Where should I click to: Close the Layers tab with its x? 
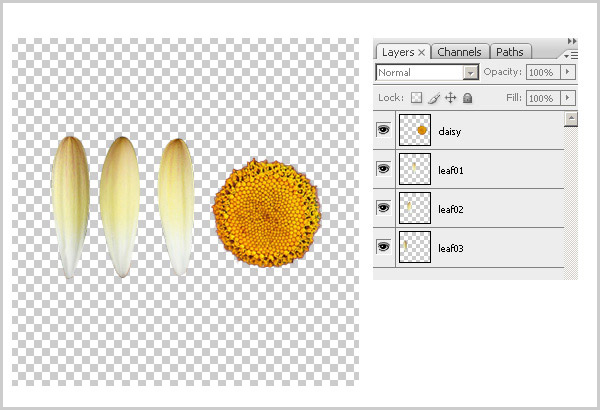[421, 52]
